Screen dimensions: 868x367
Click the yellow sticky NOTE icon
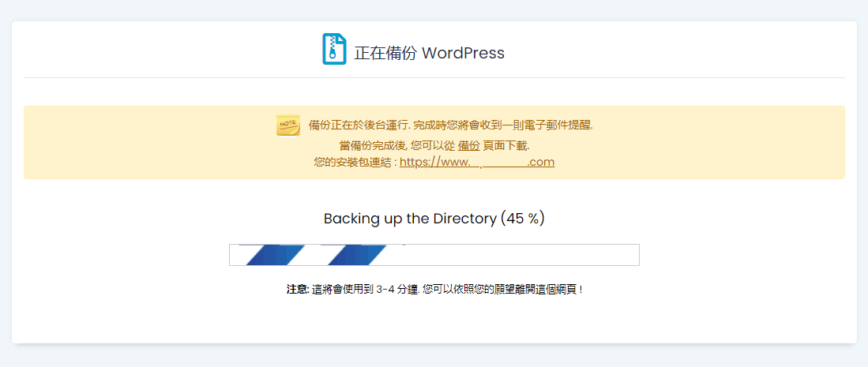click(x=287, y=125)
